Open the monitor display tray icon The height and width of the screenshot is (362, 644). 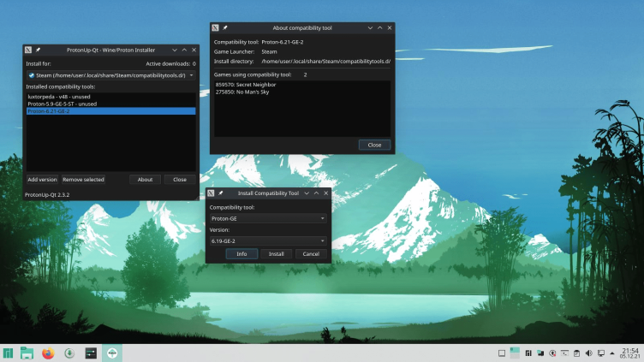[601, 353]
